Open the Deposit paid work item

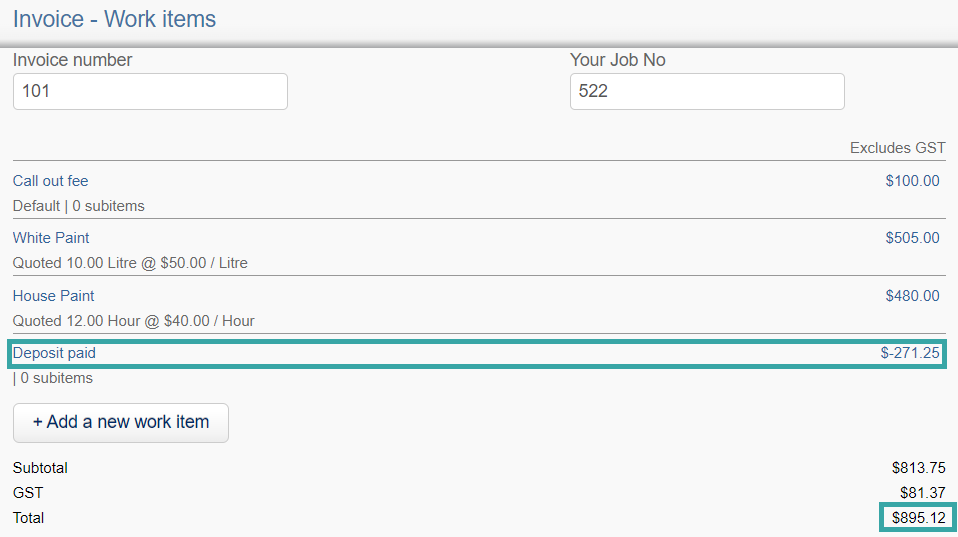pos(54,353)
